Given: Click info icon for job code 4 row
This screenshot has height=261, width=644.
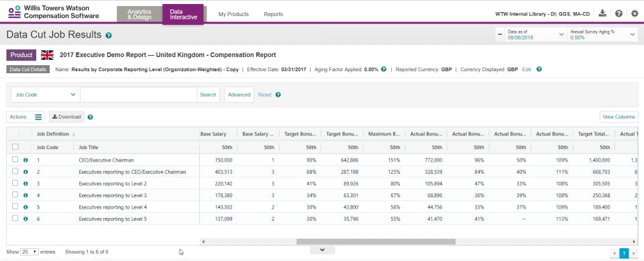Looking at the screenshot, I should [x=26, y=195].
